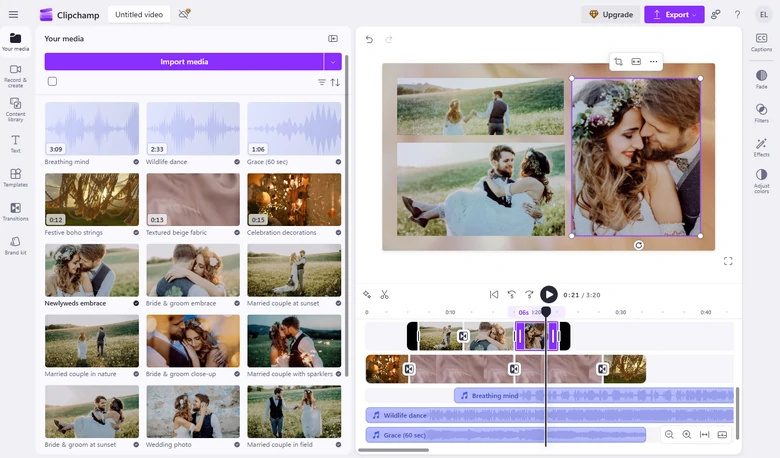Enter fullscreen preview mode

point(728,261)
